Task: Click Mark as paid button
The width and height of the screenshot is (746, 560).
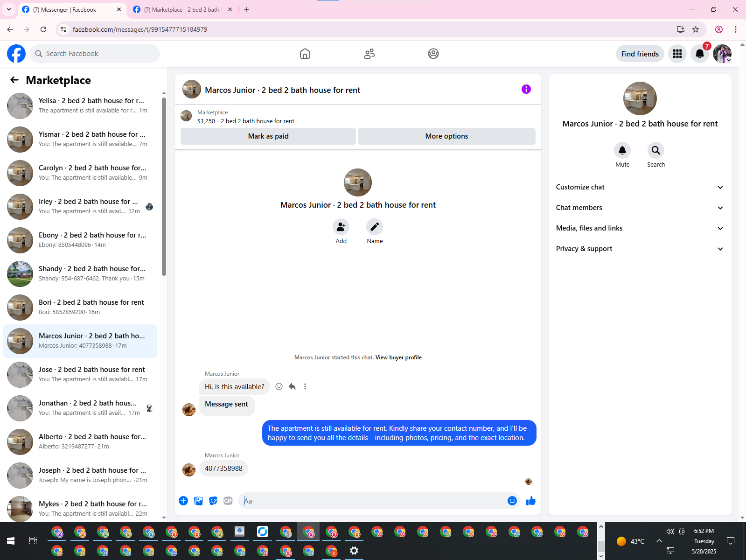Action: (x=268, y=136)
